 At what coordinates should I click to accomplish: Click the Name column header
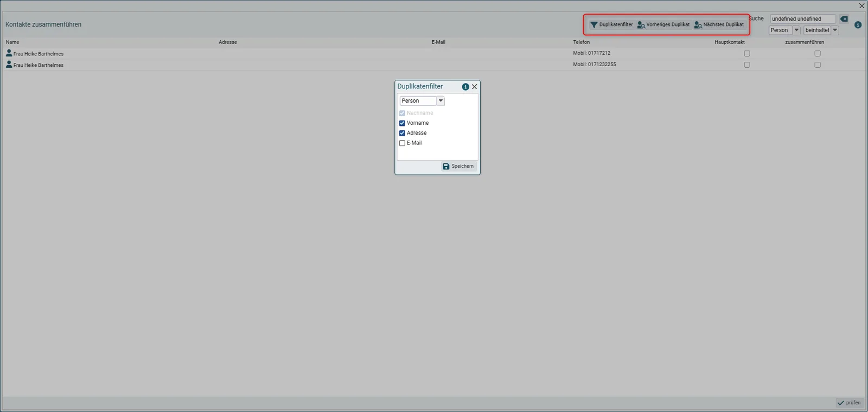(x=12, y=42)
